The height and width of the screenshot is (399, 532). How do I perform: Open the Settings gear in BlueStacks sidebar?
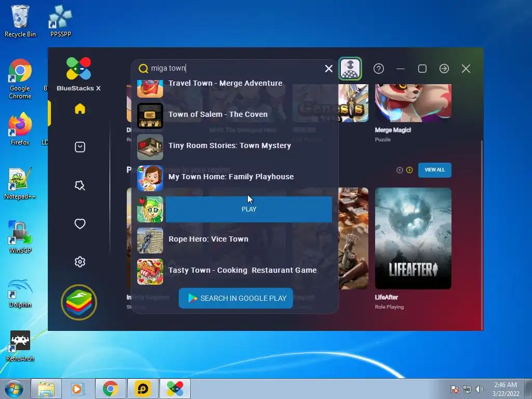79,262
